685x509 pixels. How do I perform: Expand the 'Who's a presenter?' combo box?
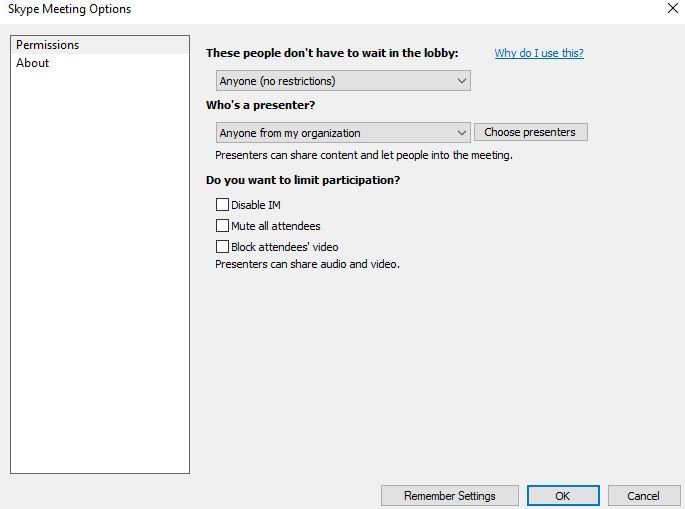coord(342,133)
